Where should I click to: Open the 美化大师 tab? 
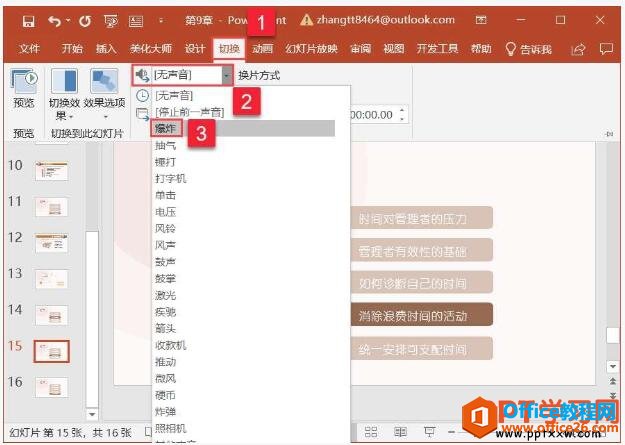[x=151, y=49]
